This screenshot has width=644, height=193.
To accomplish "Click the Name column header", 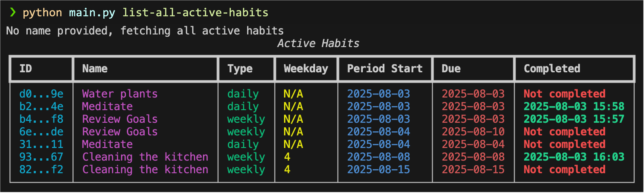I will (x=95, y=69).
